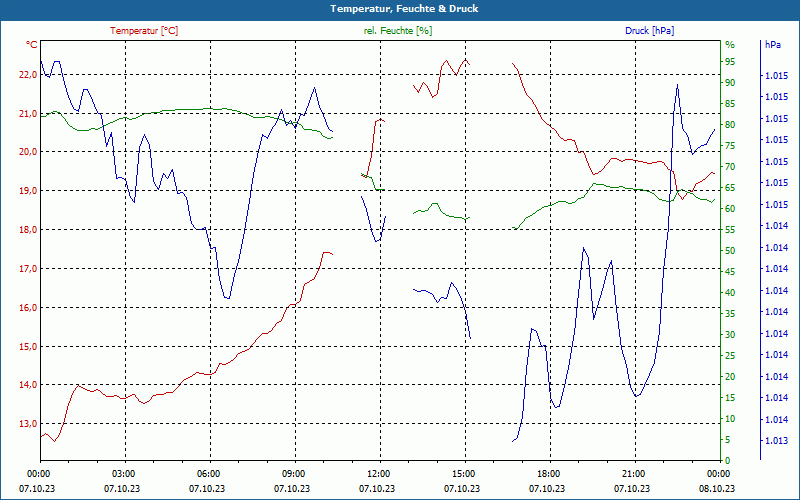The height and width of the screenshot is (500, 800).
Task: Click the '°C' temperature axis unit label
Action: 32,45
